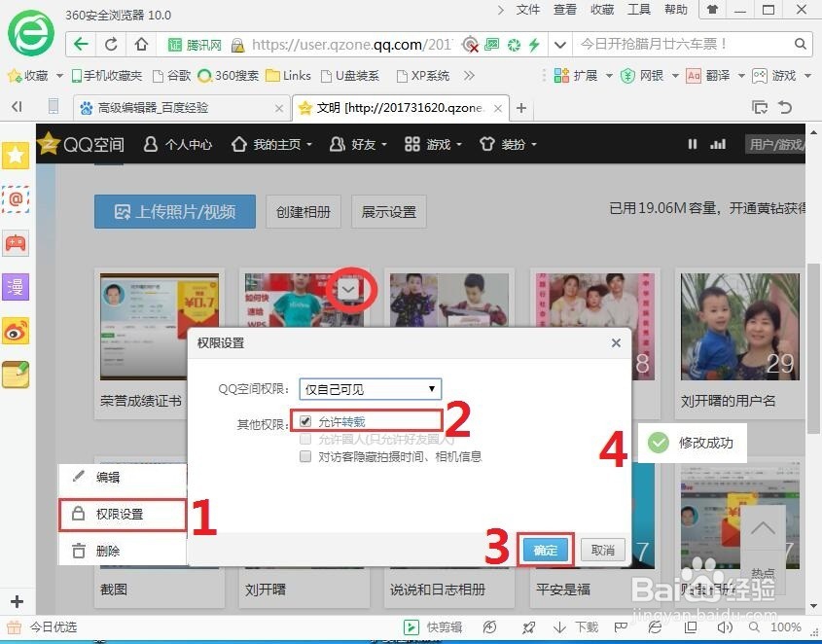Click the 100% zoom control in the status bar
This screenshot has height=644, width=822.
(x=786, y=627)
